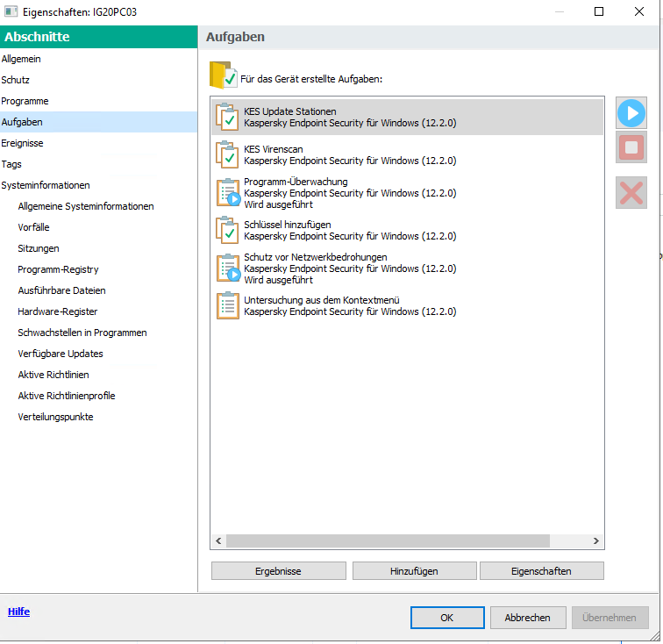The width and height of the screenshot is (663, 644).
Task: Confirm with the OK button
Action: click(447, 618)
